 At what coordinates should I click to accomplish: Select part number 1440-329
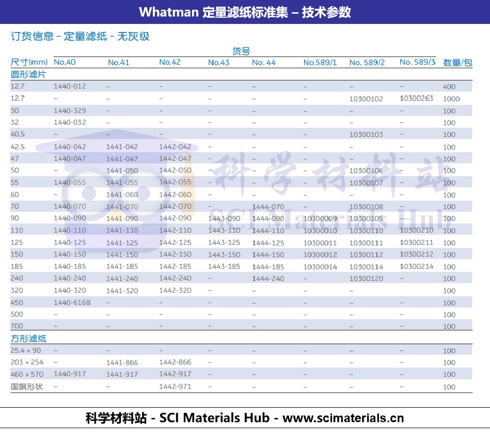pos(70,110)
